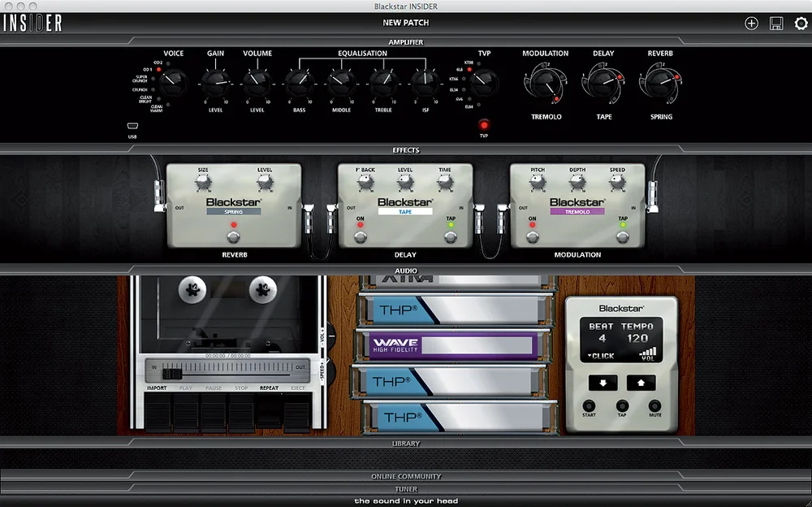Click the VOLUME level knob
Image resolution: width=812 pixels, height=507 pixels.
[x=257, y=83]
